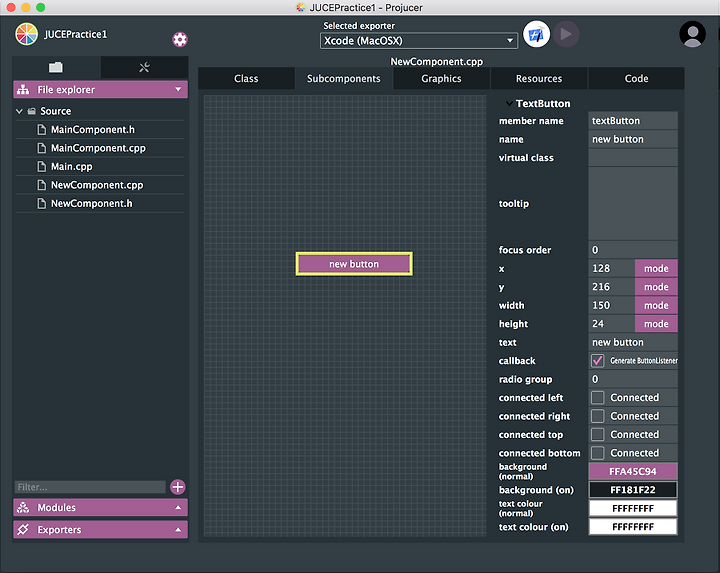This screenshot has width=720, height=573.
Task: Click the virtual class field
Action: click(633, 157)
